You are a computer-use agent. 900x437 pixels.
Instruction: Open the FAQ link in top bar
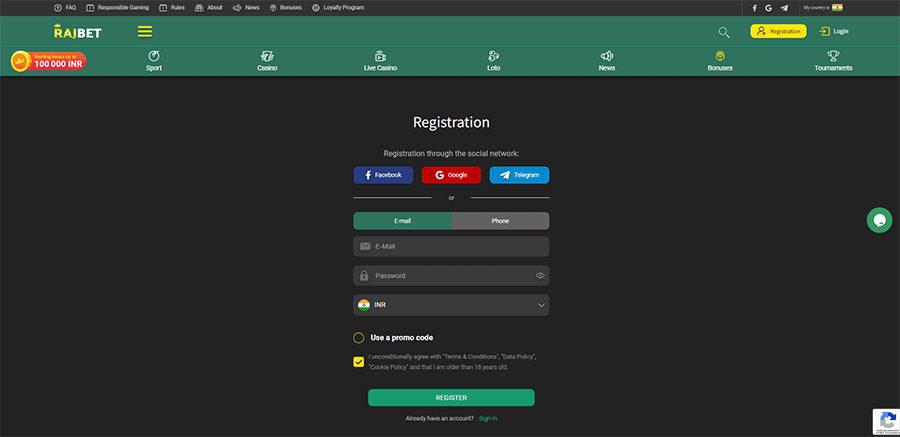[65, 8]
